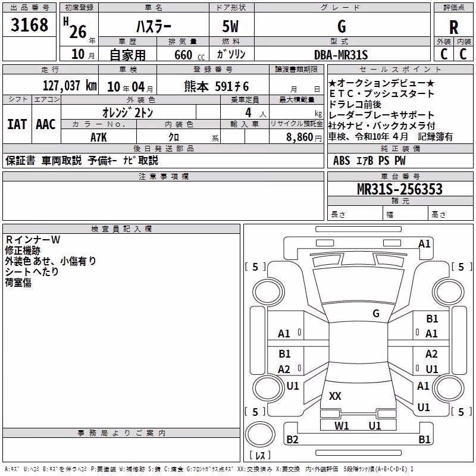Click the lot number 3168

(x=29, y=25)
